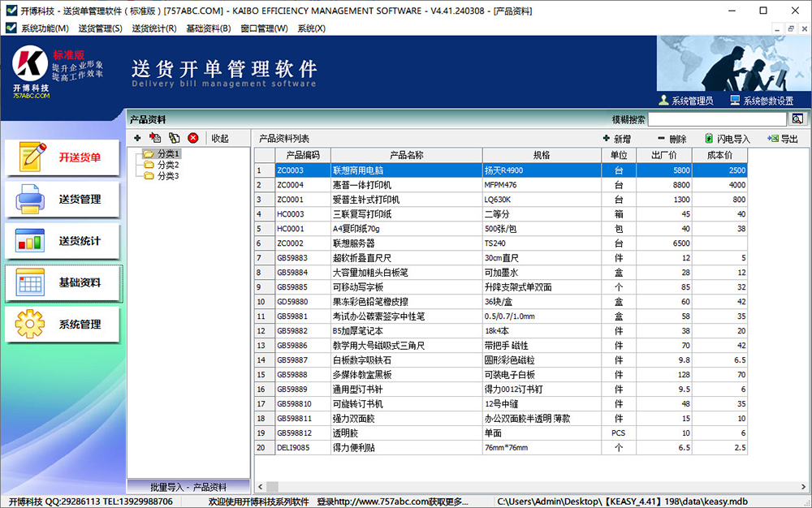
Task: Select the 升降支架式单双面 specification cell
Action: (x=542, y=287)
